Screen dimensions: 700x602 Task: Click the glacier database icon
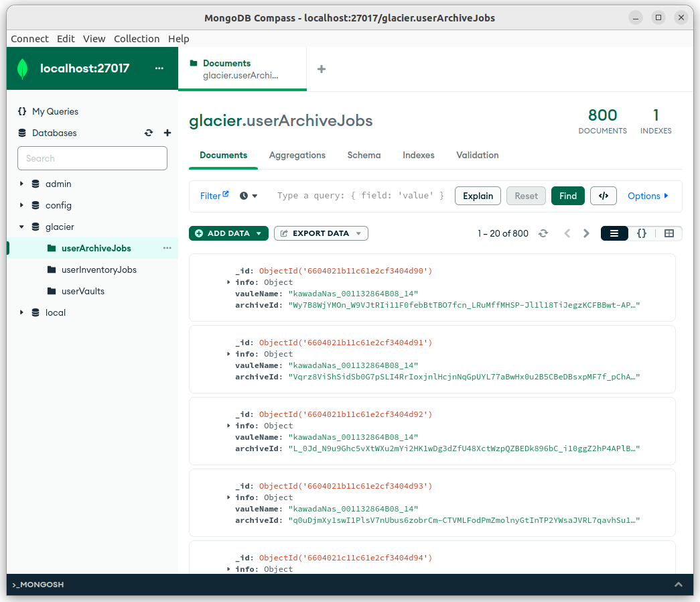[x=36, y=227]
